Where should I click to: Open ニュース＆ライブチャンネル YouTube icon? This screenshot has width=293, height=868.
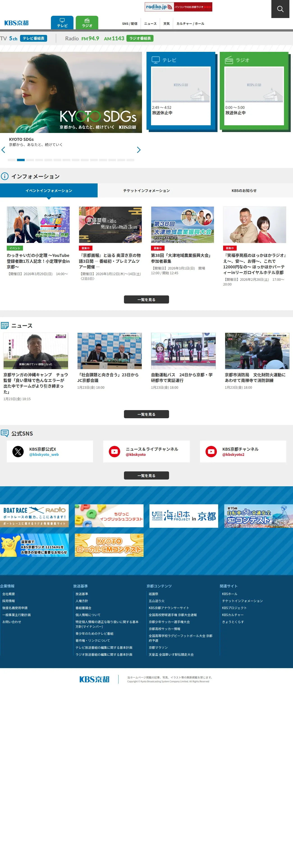pyautogui.click(x=115, y=452)
